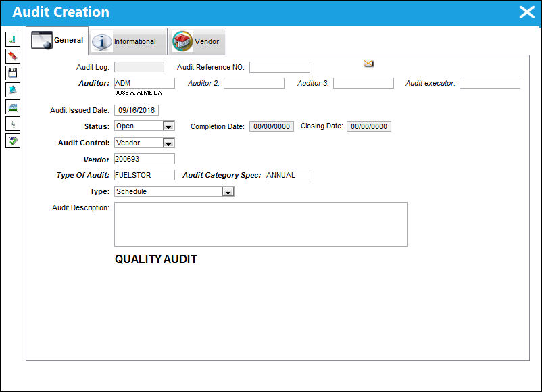Image resolution: width=542 pixels, height=392 pixels.
Task: Click the Audit executor input field
Action: (490, 83)
